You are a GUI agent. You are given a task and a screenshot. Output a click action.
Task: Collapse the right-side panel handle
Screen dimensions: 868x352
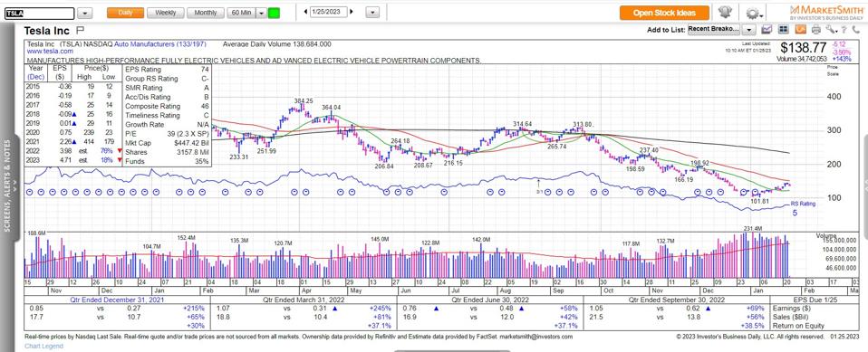(x=865, y=188)
